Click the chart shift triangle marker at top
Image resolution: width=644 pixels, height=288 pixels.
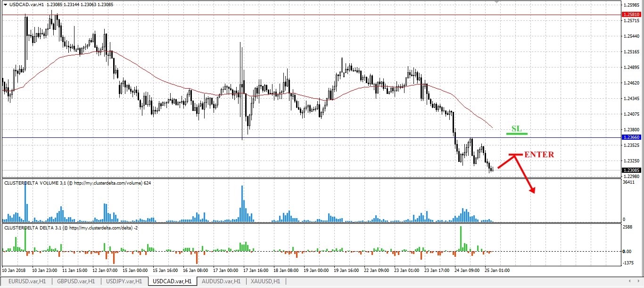[496, 2]
